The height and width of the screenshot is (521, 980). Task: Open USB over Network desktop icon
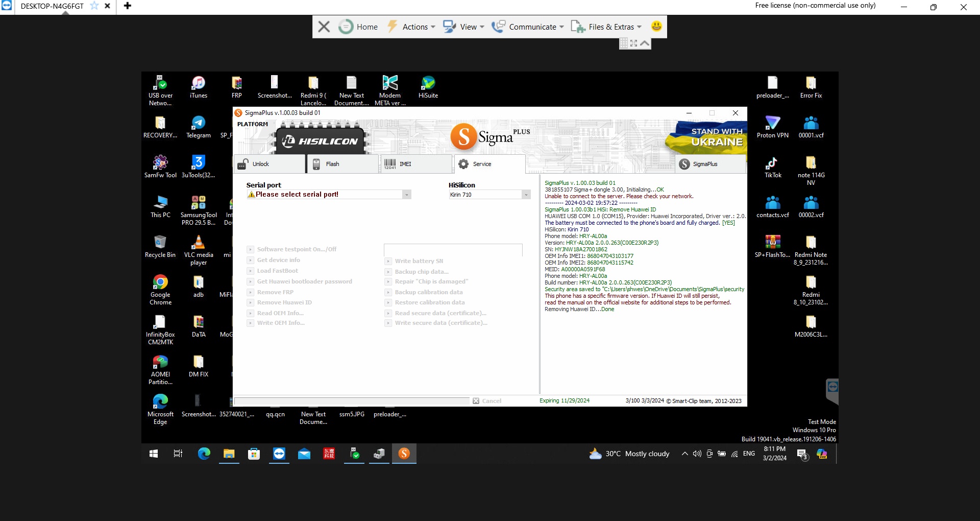(160, 90)
